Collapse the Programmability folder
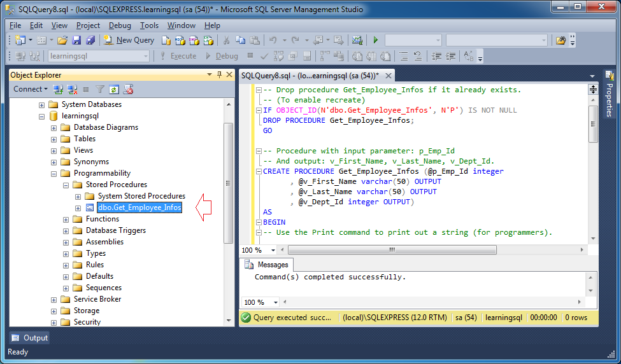This screenshot has height=364, width=621. [54, 174]
